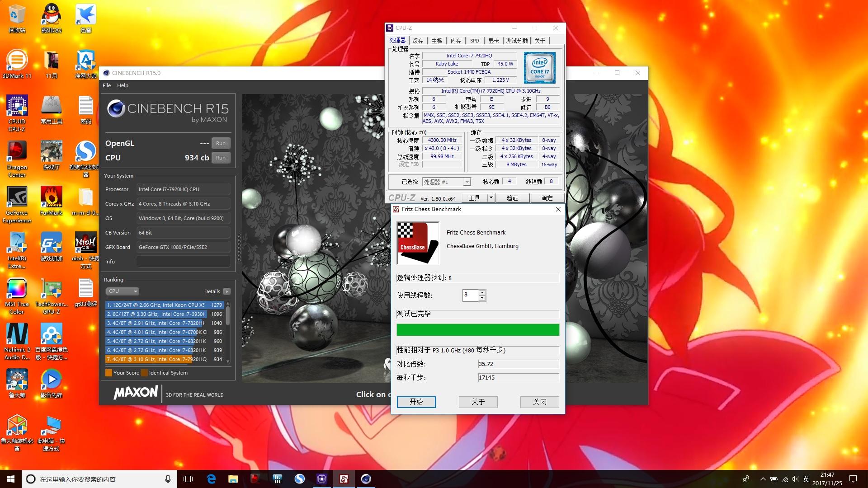This screenshot has height=488, width=868.
Task: Launch 3DMark 11 from the desktop
Action: (17, 64)
